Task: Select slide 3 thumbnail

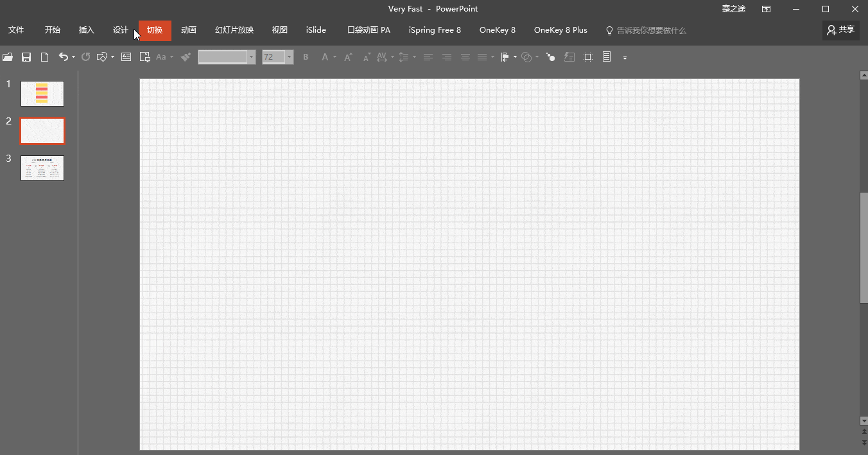Action: point(42,168)
